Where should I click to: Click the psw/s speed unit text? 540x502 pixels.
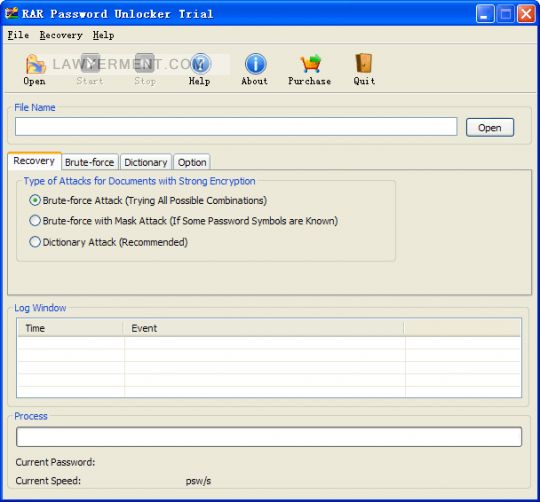click(x=198, y=481)
